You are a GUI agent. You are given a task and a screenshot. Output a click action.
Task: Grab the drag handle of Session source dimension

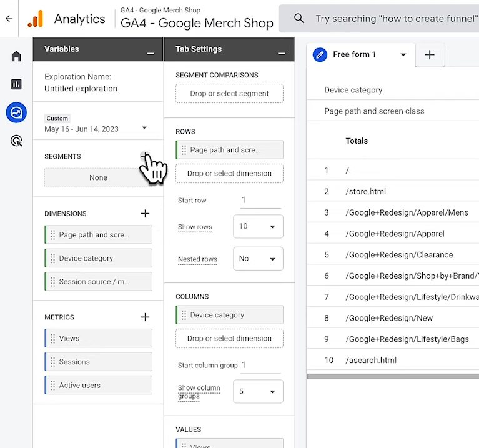[52, 282]
